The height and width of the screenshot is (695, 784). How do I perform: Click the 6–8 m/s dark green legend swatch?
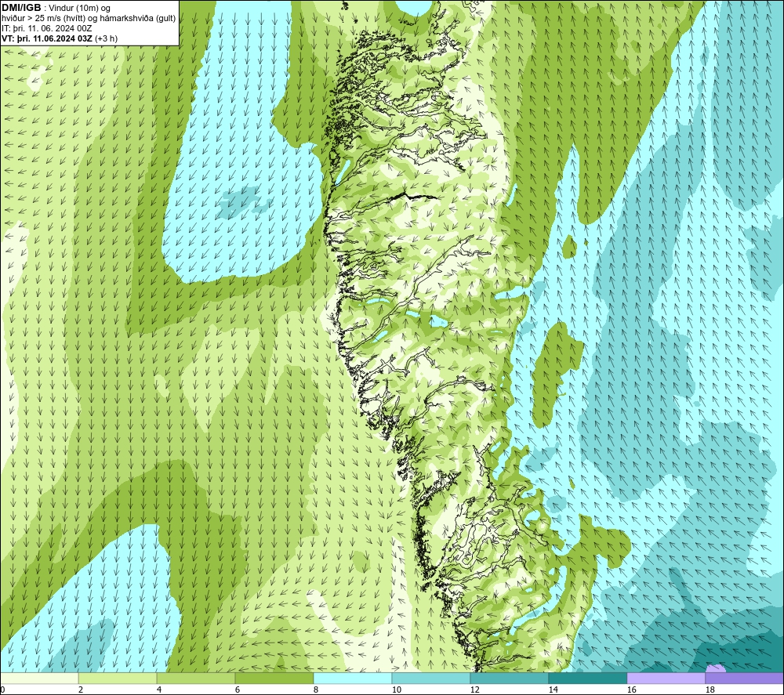[x=274, y=678]
